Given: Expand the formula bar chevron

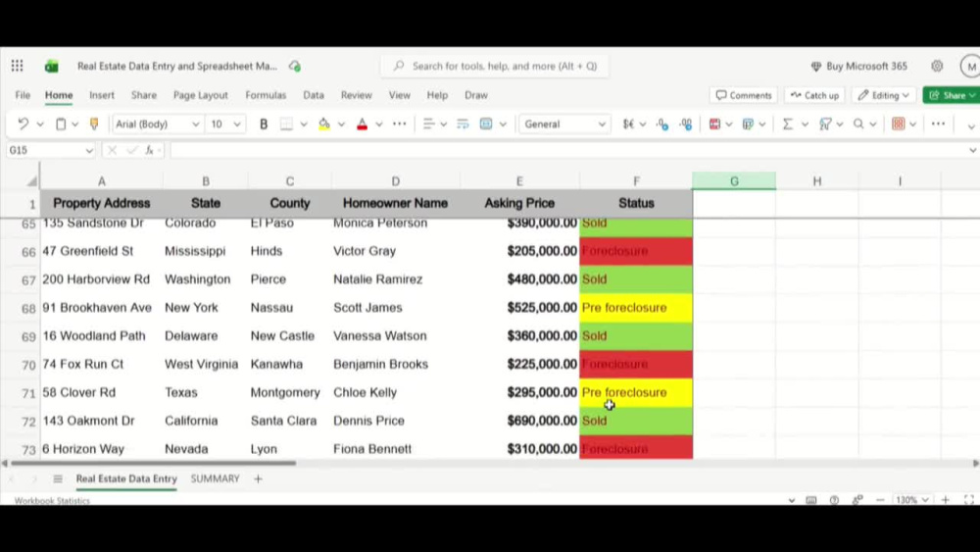Looking at the screenshot, I should coord(972,150).
